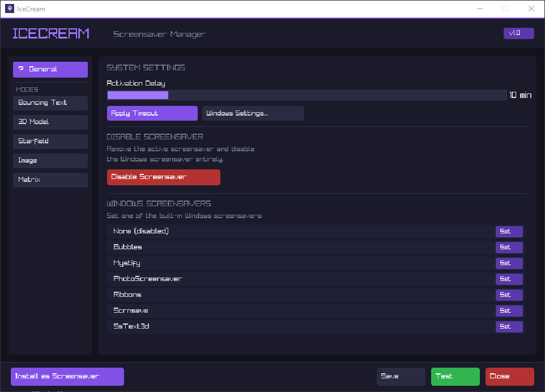Click the None (disabled) row label
545x392 pixels.
pyautogui.click(x=140, y=232)
